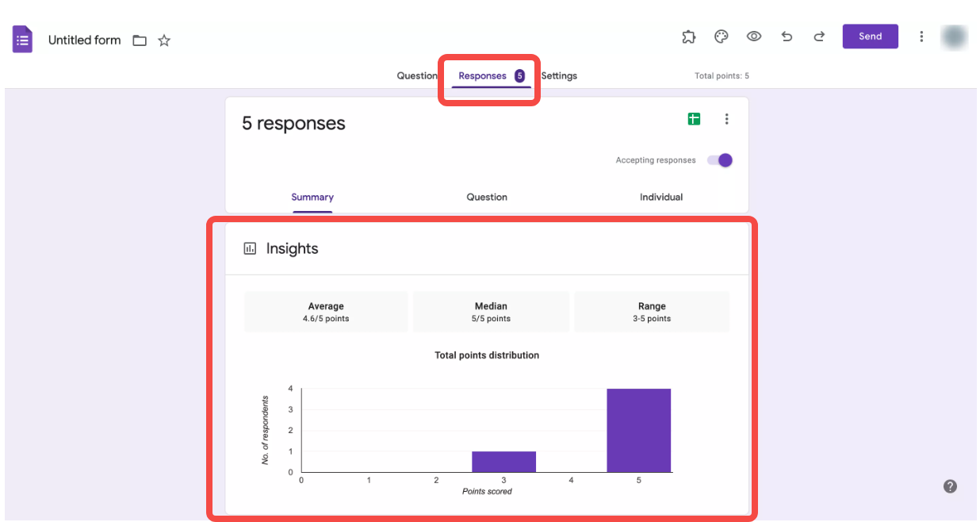The height and width of the screenshot is (522, 980).
Task: Redo the last change
Action: point(819,36)
